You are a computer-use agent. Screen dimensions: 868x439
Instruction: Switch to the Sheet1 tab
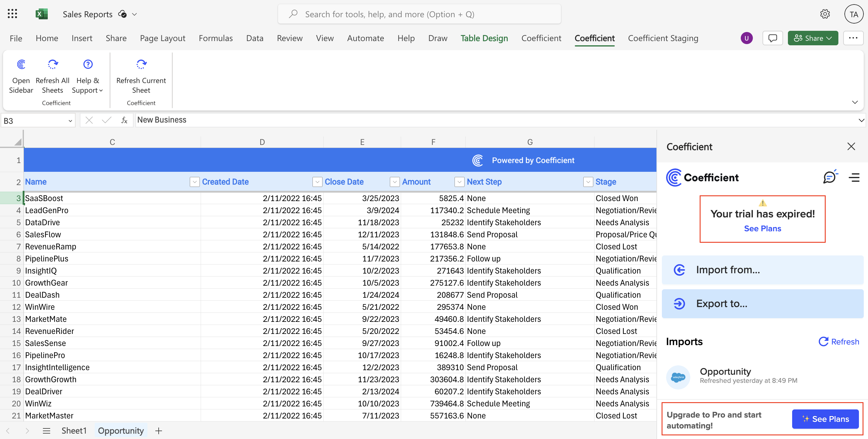pyautogui.click(x=74, y=431)
